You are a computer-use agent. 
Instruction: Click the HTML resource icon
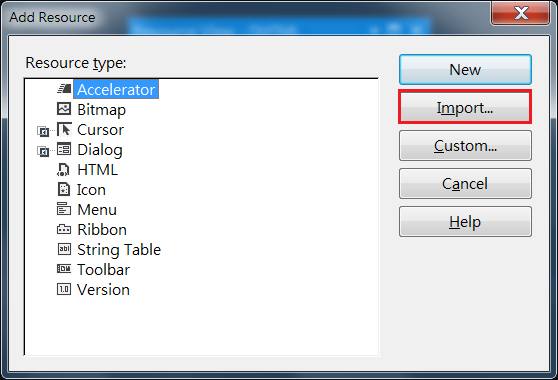tap(63, 170)
